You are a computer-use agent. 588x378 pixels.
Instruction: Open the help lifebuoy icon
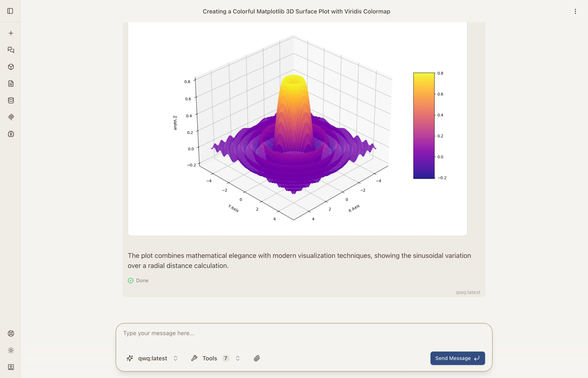point(11,333)
